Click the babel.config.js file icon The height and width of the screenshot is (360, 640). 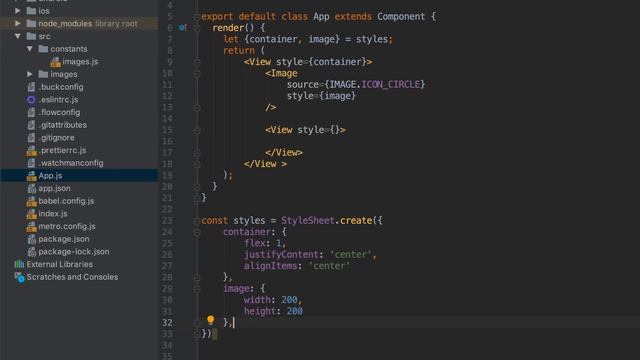(31, 201)
